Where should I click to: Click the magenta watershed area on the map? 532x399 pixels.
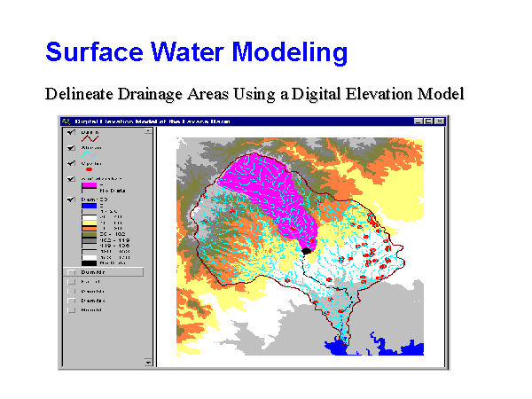coord(266,186)
